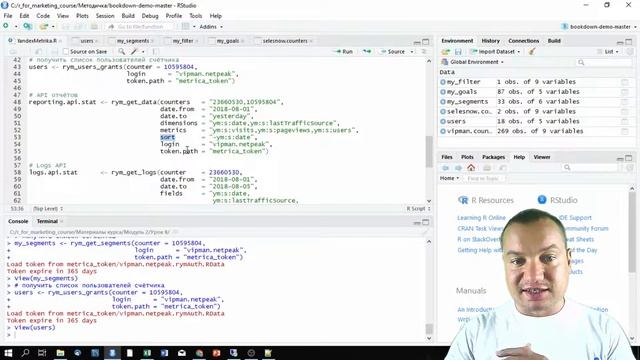Open the Session menu
This screenshot has height=360, width=640.
105,16
